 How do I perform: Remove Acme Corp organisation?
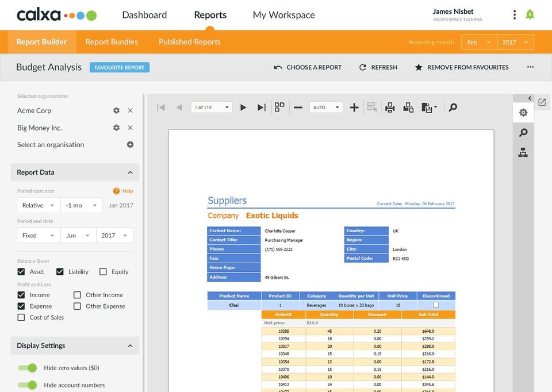(131, 110)
